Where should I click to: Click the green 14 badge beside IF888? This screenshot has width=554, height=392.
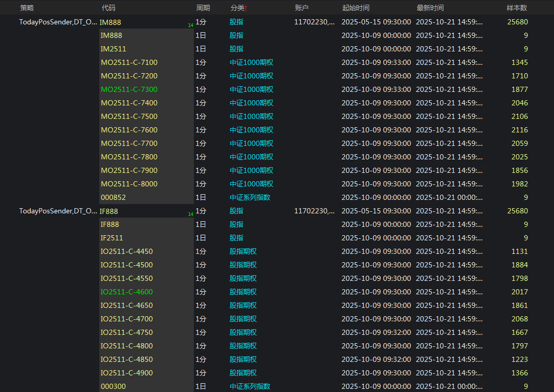pyautogui.click(x=190, y=214)
